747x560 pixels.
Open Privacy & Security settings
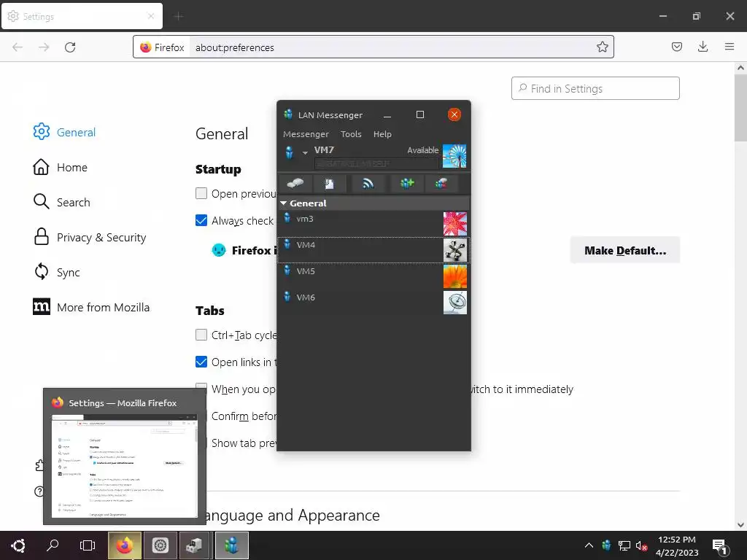(90, 237)
